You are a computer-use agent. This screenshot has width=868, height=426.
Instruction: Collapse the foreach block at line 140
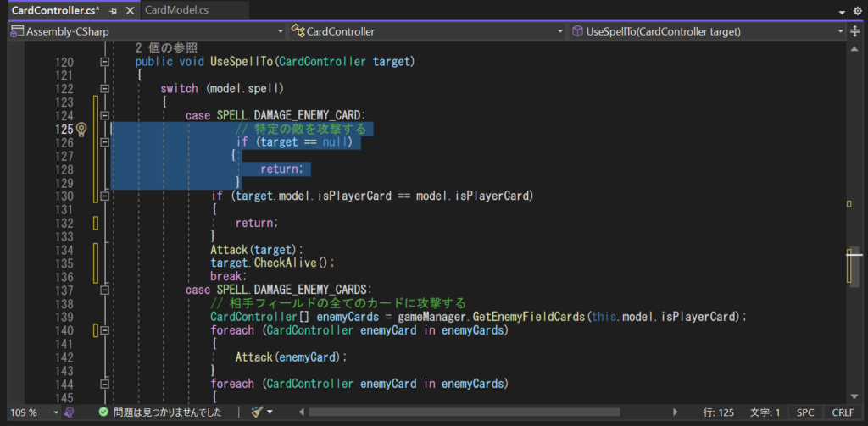click(x=104, y=331)
